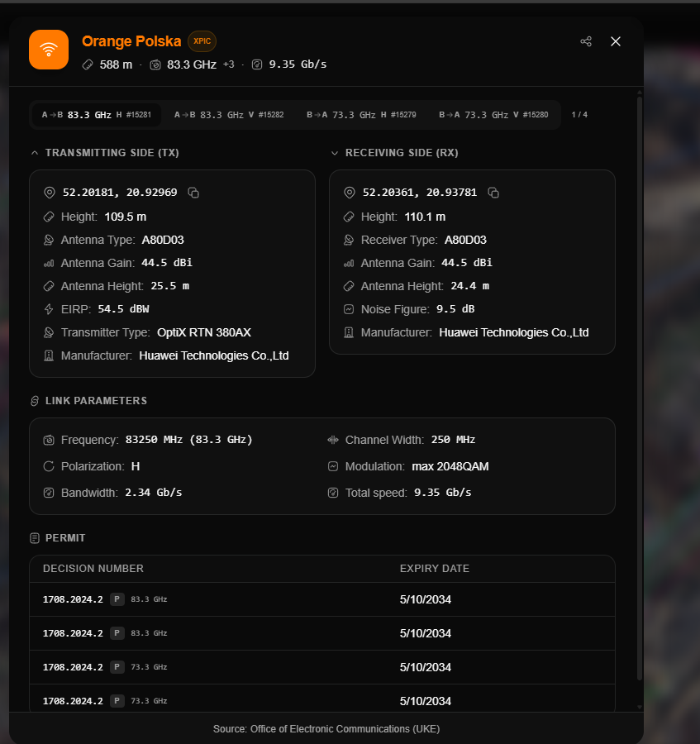Click the 83250 MHz (83.3 GHz) frequency value
This screenshot has width=700, height=744.
tap(188, 440)
